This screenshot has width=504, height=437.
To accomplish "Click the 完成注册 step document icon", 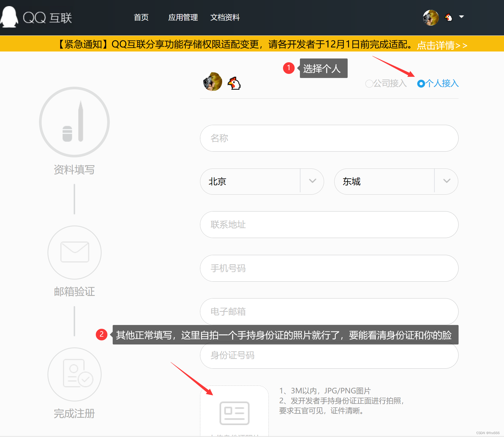I will [75, 374].
